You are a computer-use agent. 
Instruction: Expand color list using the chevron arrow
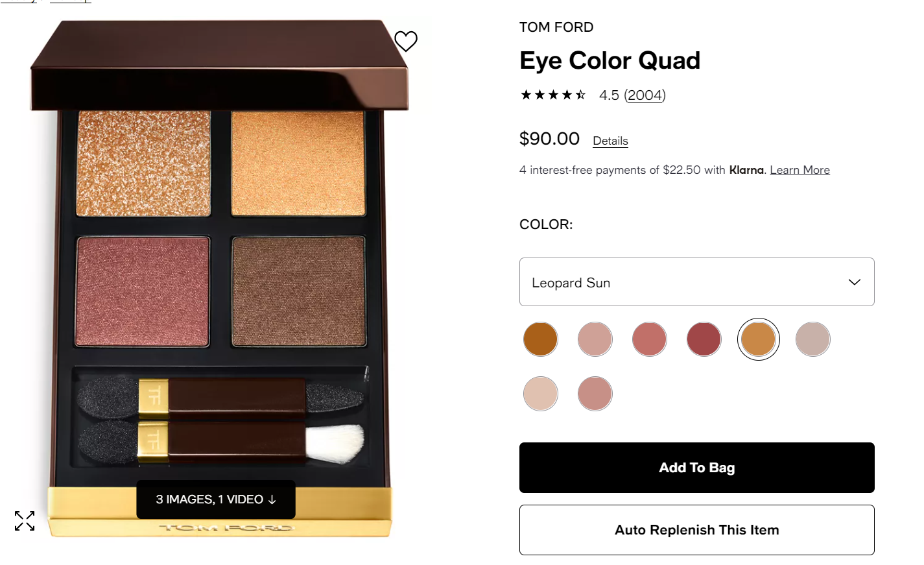(x=854, y=282)
